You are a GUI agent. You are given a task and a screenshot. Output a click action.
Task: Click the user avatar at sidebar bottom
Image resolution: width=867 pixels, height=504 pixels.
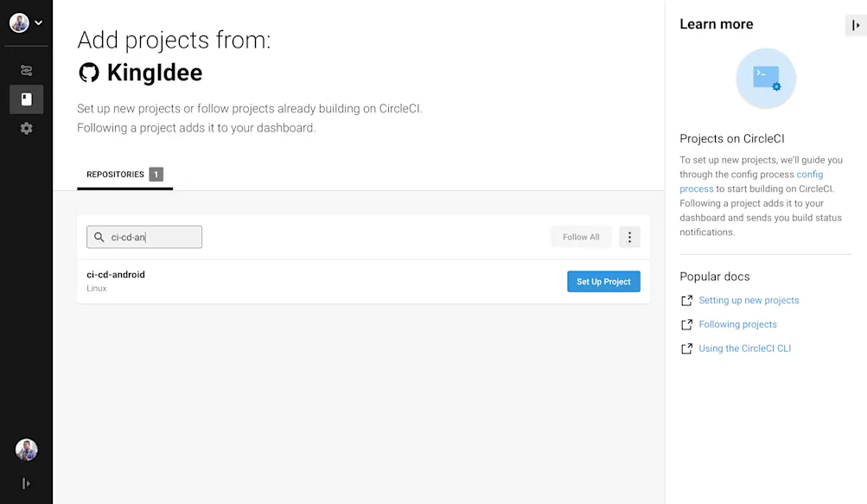pos(26,450)
